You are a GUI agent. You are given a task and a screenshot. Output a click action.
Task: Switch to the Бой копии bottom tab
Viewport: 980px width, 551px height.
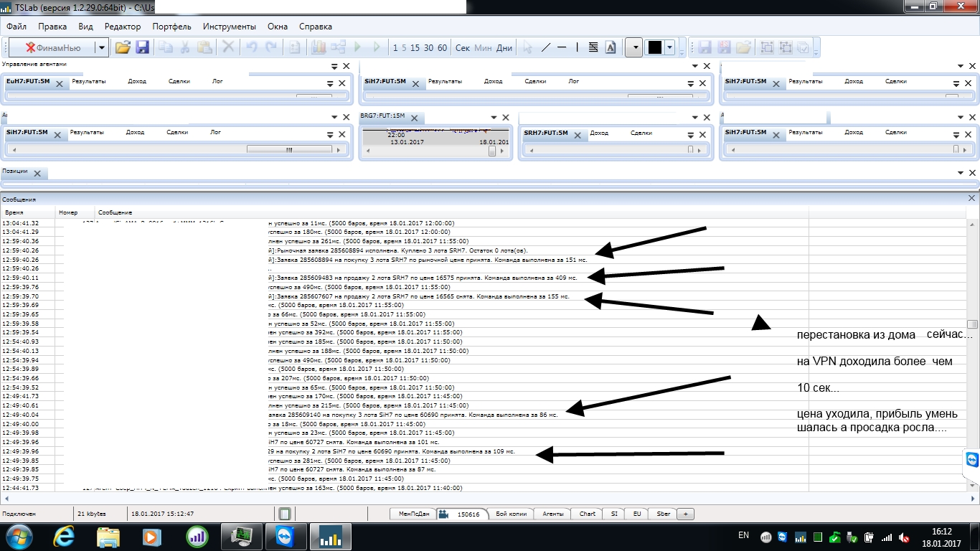coord(511,514)
